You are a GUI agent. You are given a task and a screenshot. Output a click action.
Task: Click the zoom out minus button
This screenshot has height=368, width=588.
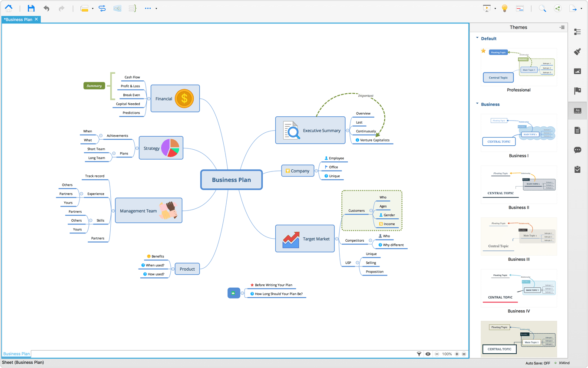point(437,354)
